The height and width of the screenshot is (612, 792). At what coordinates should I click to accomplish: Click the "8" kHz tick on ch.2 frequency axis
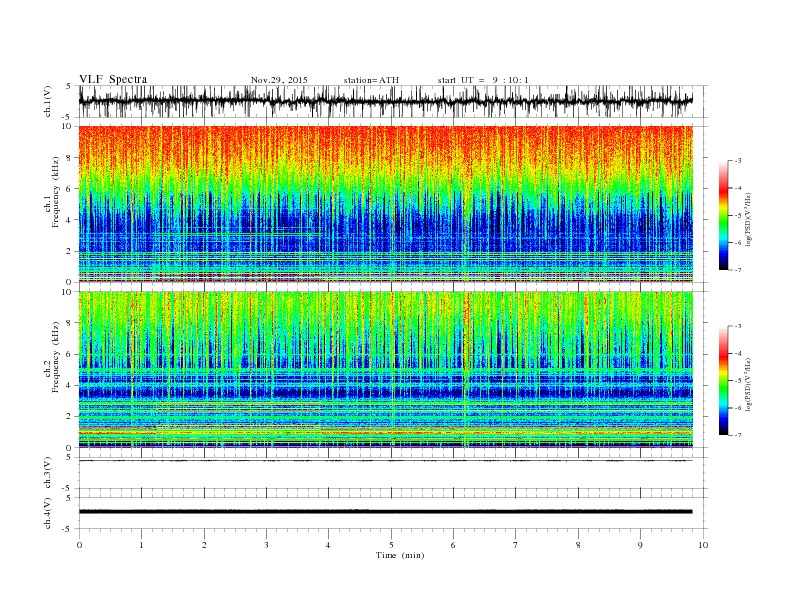click(x=70, y=323)
